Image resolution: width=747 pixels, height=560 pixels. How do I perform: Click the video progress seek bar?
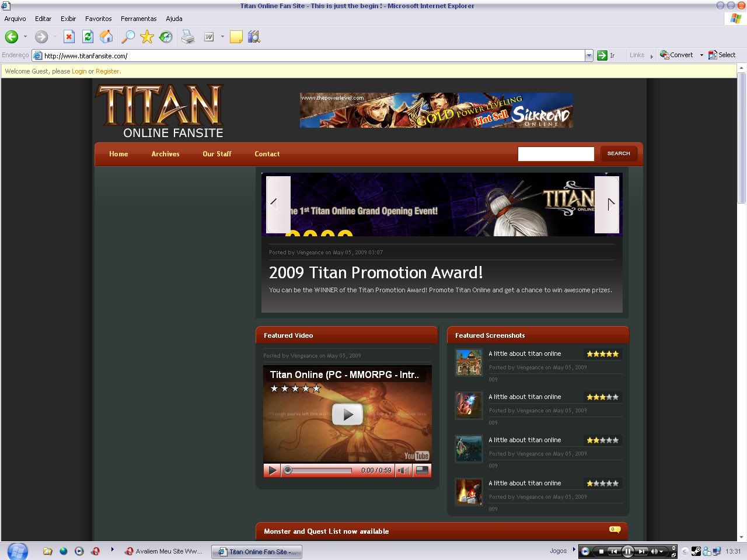[x=318, y=470]
